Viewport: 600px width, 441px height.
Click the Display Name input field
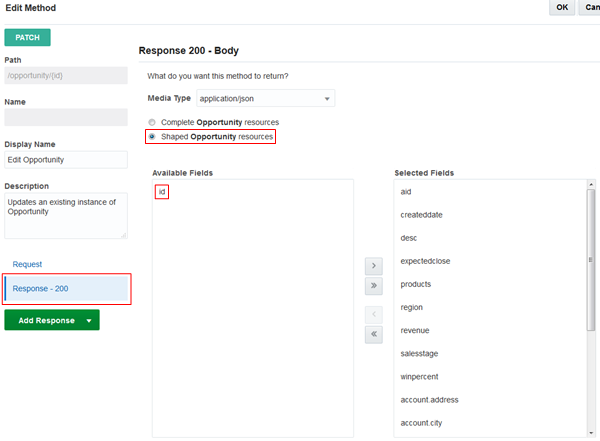66,160
